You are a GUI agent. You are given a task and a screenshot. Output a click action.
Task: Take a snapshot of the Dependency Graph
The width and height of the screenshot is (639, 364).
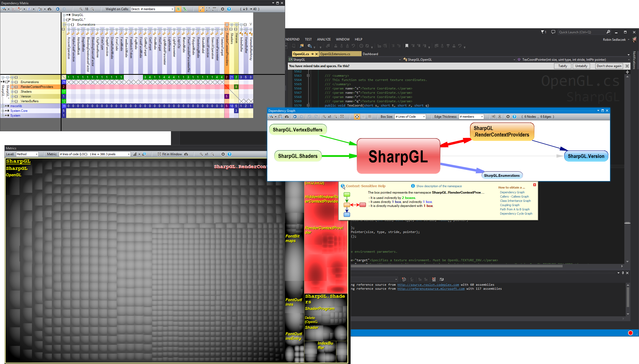287,117
